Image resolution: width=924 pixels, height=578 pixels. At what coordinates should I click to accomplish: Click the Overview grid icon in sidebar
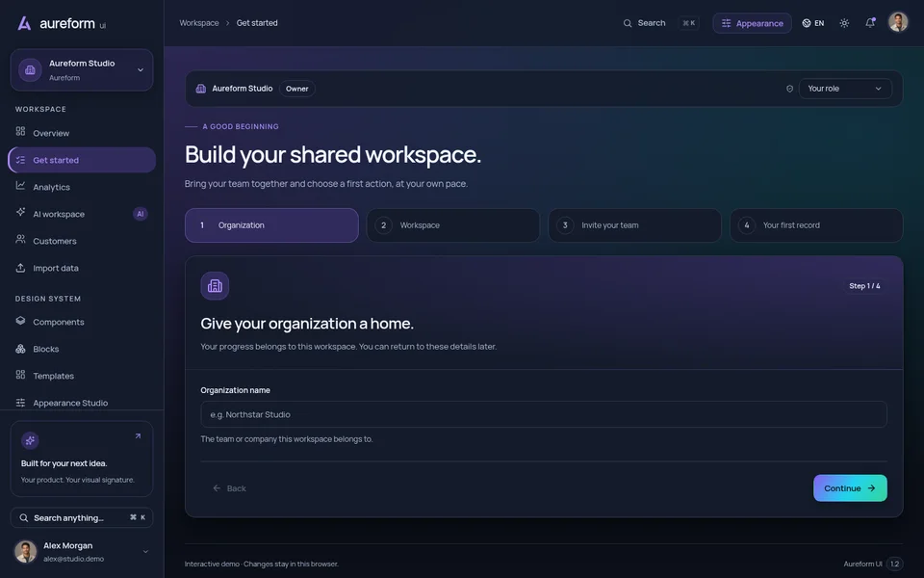[20, 131]
